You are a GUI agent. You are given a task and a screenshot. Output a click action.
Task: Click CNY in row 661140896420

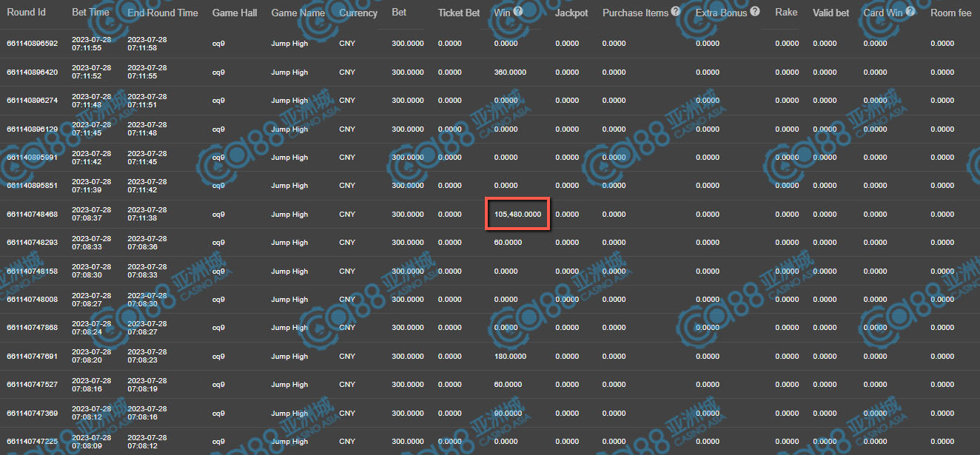[x=347, y=73]
